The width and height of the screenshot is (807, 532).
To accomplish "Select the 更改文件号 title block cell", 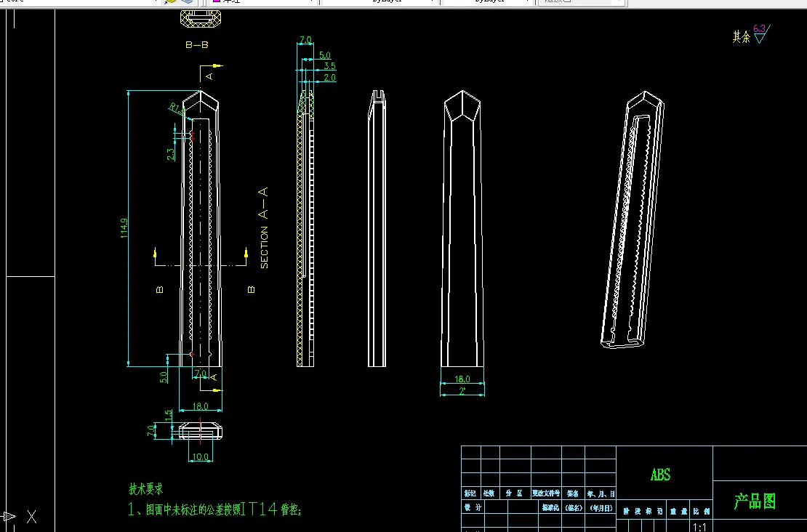I will 546,493.
